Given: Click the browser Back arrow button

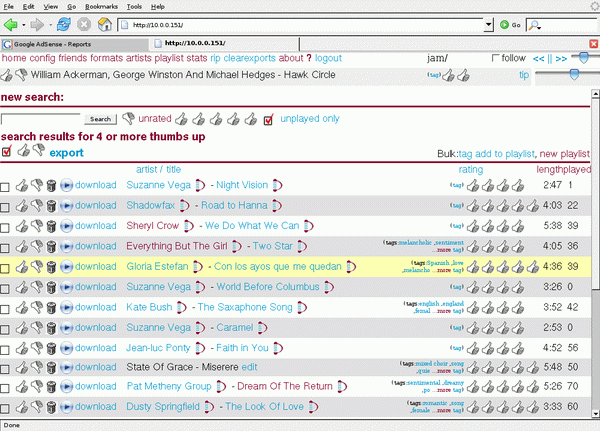Looking at the screenshot, I should pos(10,25).
